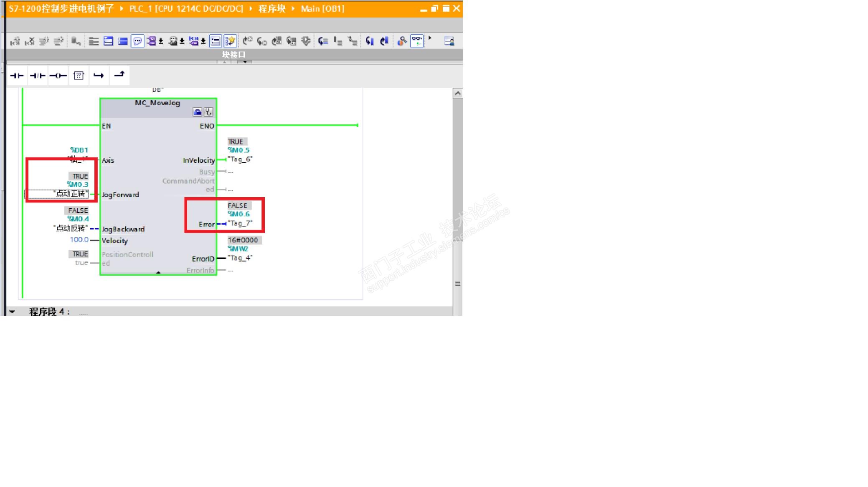Open MC_MoveJog configuration icon in block header
868x487 pixels.
[x=197, y=112]
